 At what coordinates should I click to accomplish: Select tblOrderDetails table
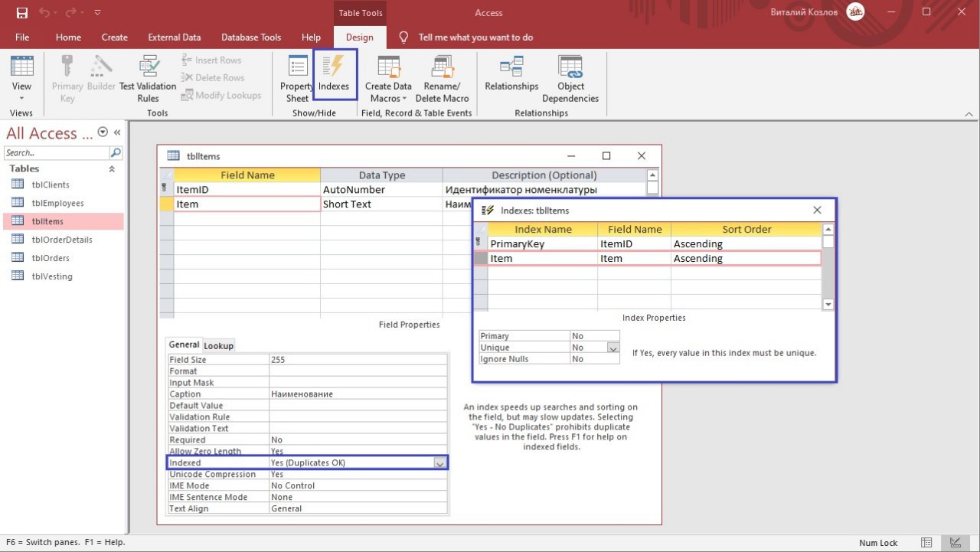pyautogui.click(x=63, y=240)
